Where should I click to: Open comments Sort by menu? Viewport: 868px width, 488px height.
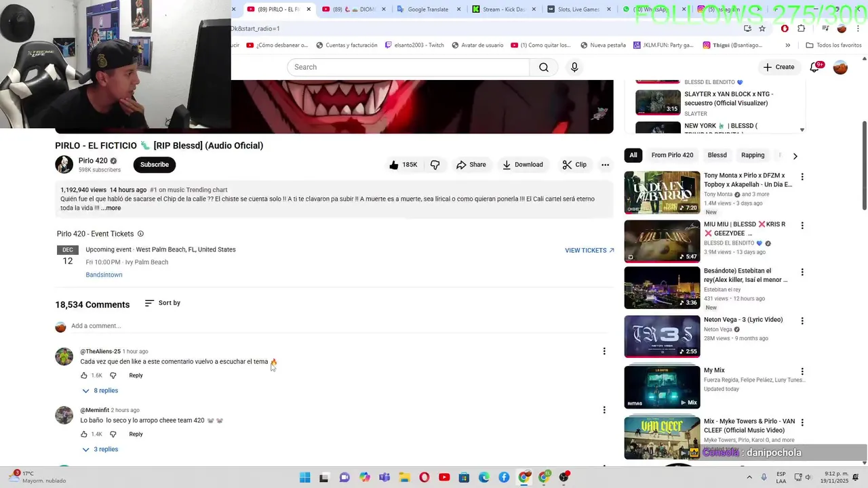[x=163, y=303]
